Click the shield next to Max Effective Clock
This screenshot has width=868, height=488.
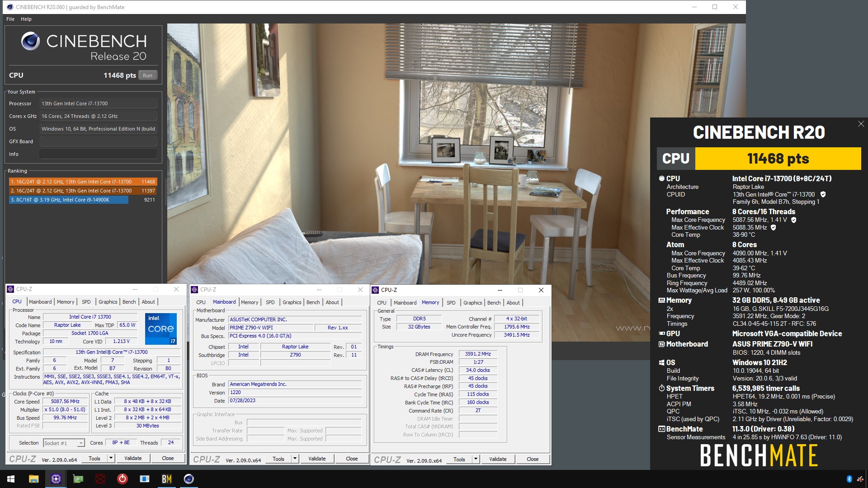pyautogui.click(x=773, y=227)
